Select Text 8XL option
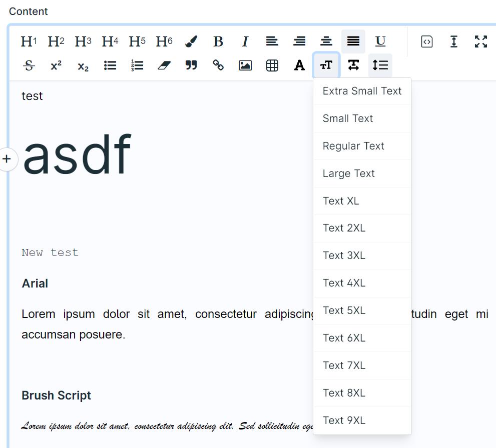The image size is (496, 448). tap(362, 393)
